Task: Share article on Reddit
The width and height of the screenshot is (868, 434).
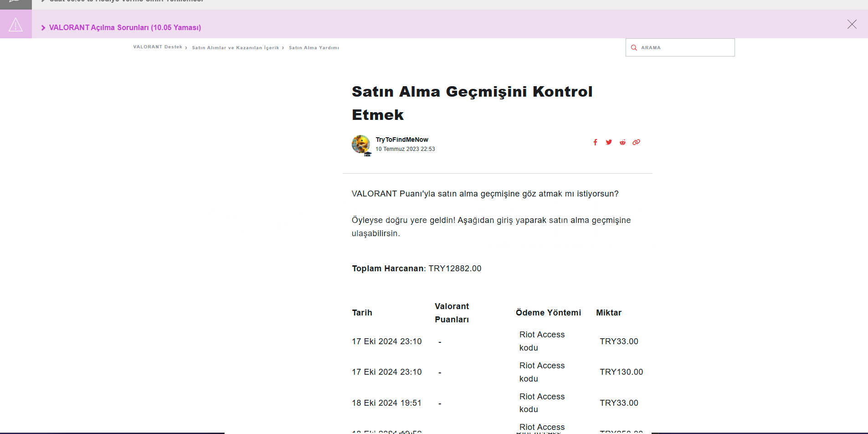Action: (x=622, y=142)
